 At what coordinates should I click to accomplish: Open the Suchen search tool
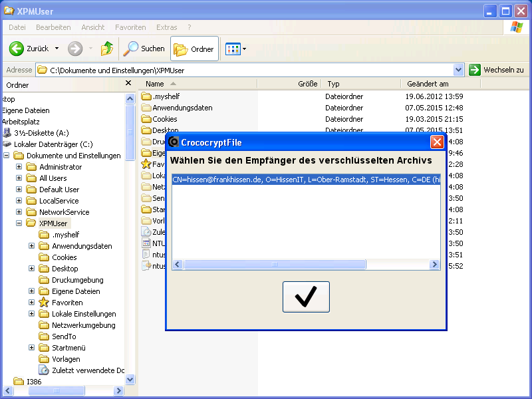144,49
